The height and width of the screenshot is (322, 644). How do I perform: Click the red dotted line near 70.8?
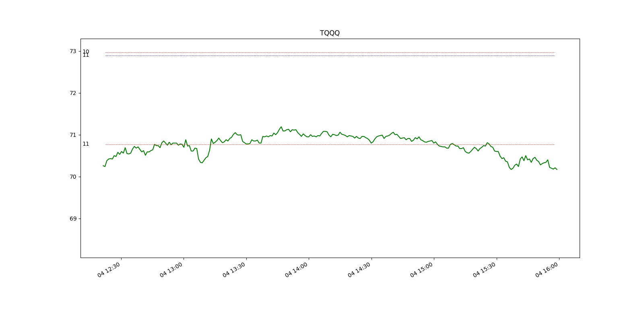tap(330, 144)
